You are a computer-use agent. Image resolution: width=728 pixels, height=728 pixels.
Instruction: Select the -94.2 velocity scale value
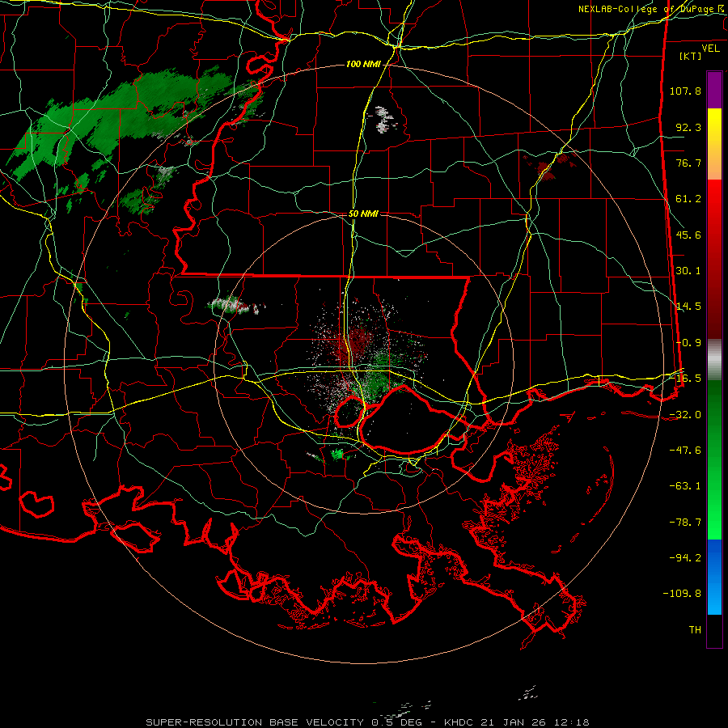click(x=685, y=558)
